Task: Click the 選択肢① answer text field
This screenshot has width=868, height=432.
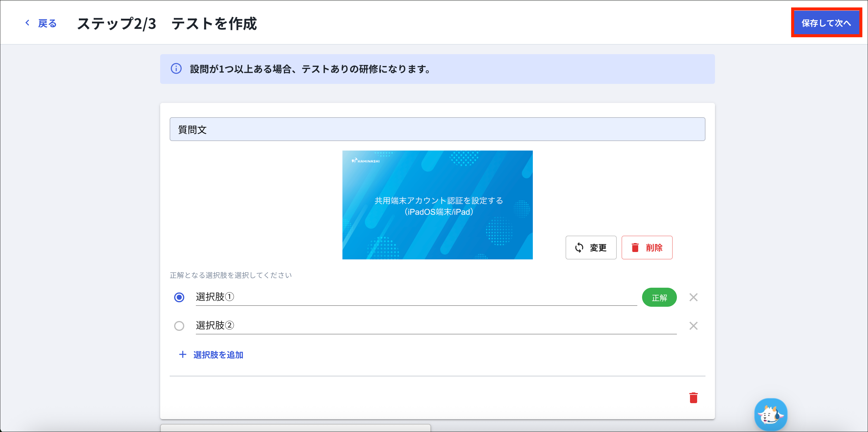Action: pos(416,297)
